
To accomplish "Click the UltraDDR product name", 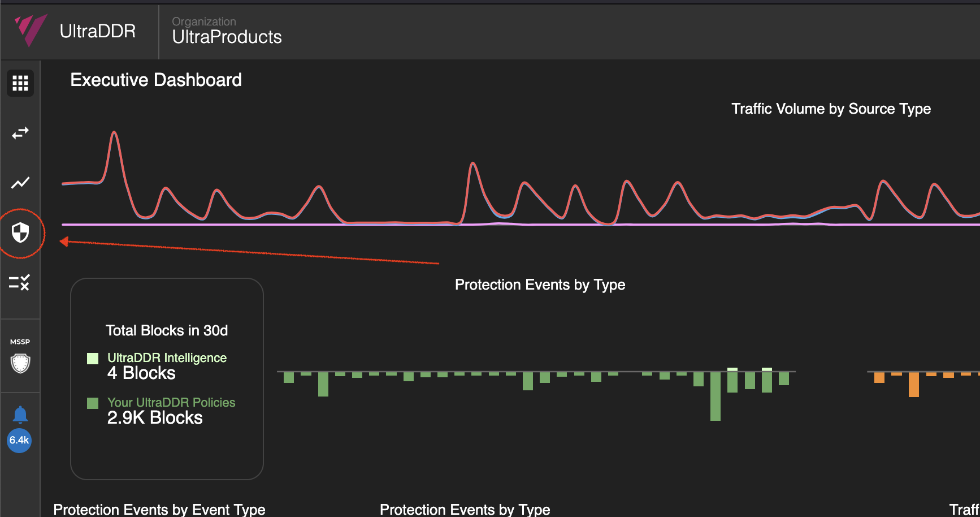I will pos(98,31).
